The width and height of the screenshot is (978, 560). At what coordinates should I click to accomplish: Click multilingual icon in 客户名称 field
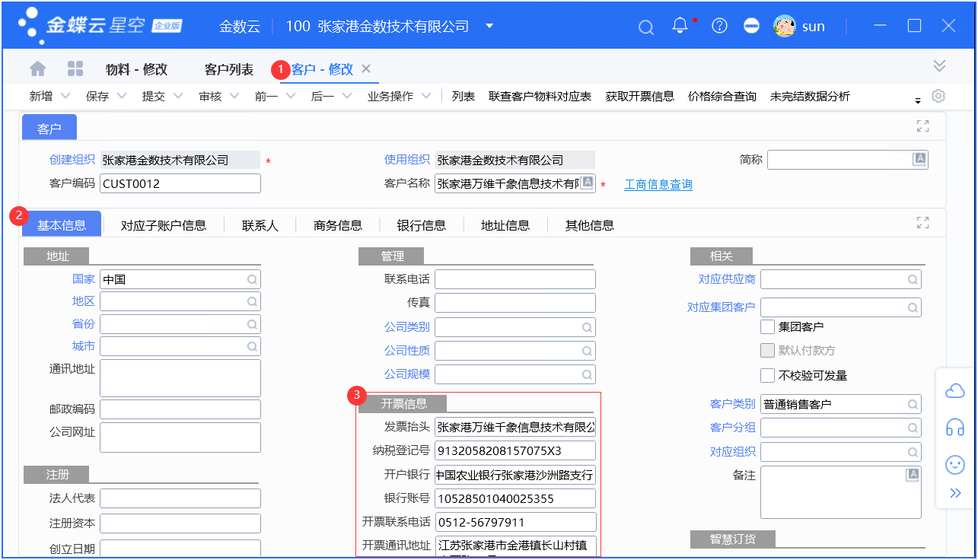pos(588,183)
